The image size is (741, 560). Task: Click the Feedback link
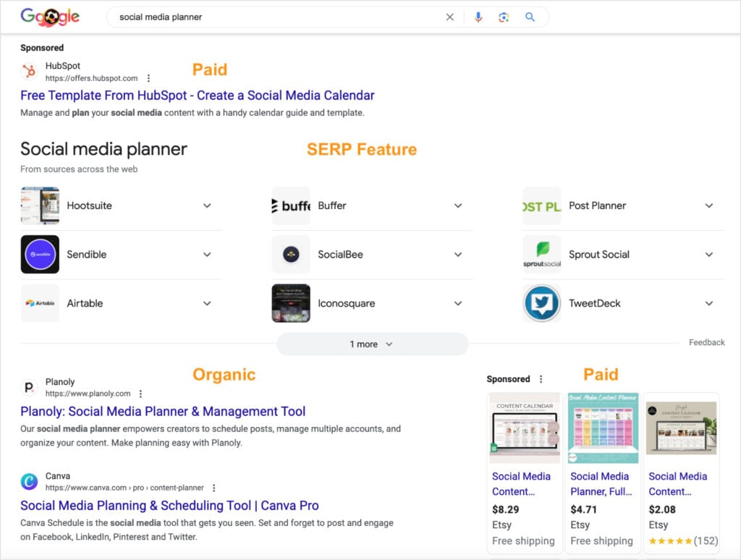tap(706, 341)
